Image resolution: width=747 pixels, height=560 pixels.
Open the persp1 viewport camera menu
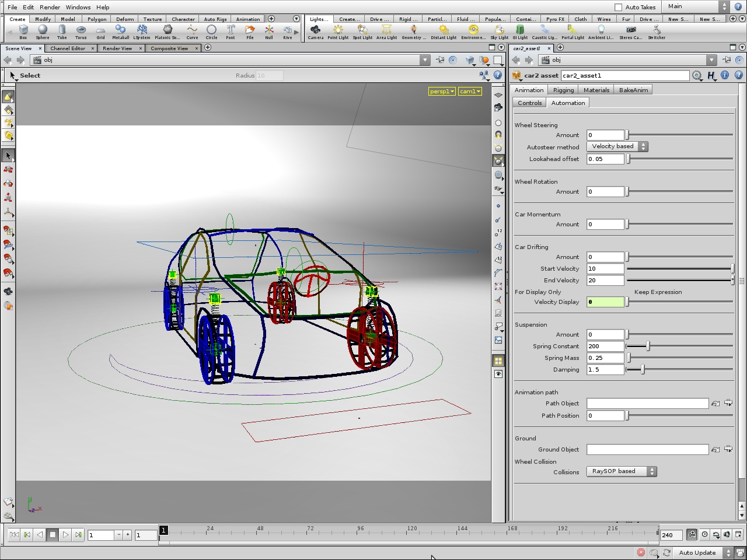442,91
